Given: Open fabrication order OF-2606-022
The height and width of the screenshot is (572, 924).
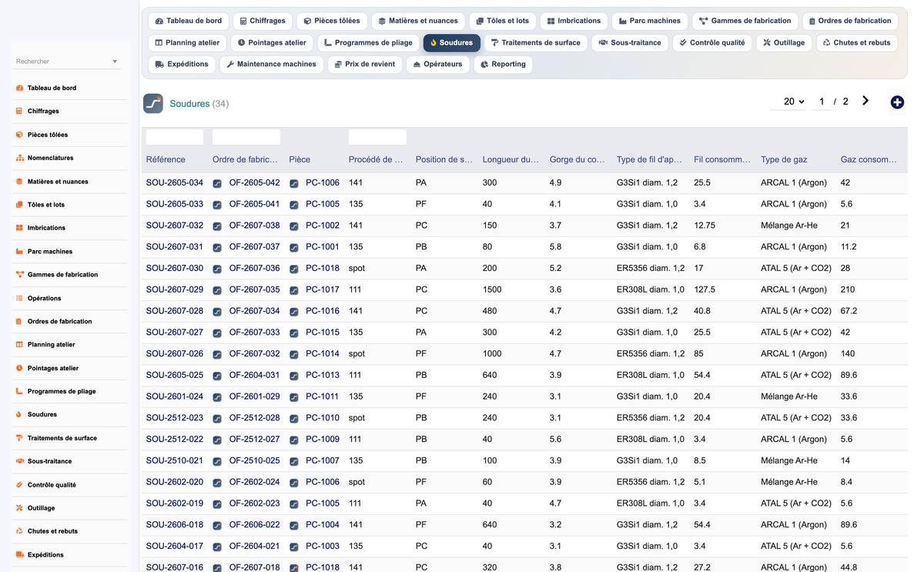Looking at the screenshot, I should tap(255, 525).
